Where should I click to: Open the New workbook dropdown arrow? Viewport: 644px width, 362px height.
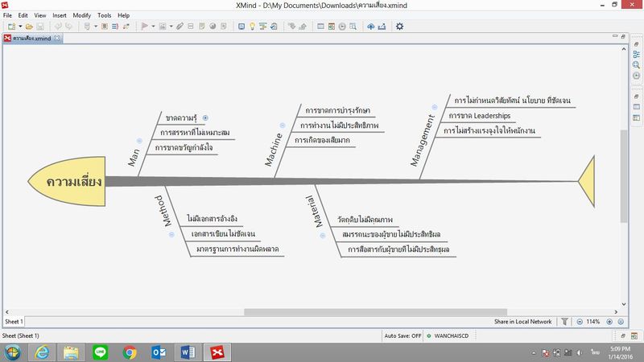[x=20, y=27]
